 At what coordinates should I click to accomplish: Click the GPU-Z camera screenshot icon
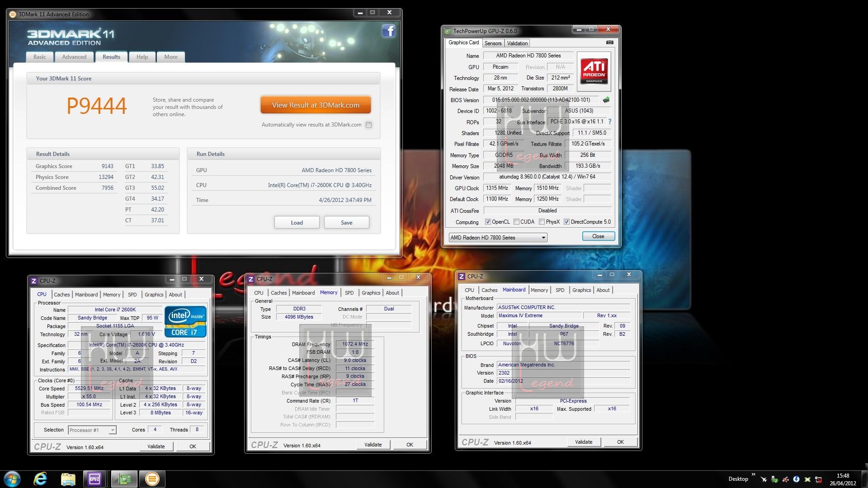609,42
